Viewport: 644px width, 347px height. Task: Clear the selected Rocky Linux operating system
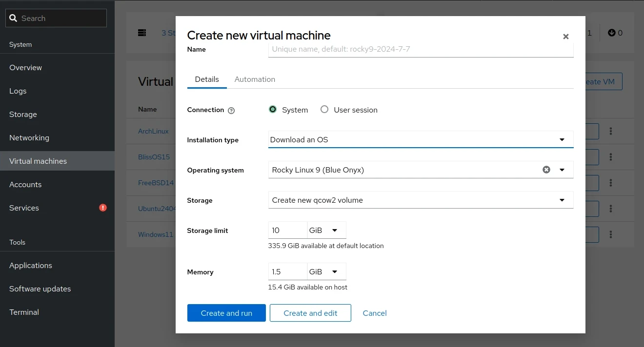(546, 170)
